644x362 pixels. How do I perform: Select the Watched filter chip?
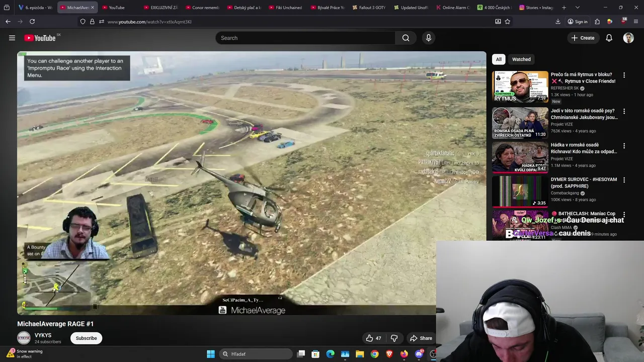point(521,59)
